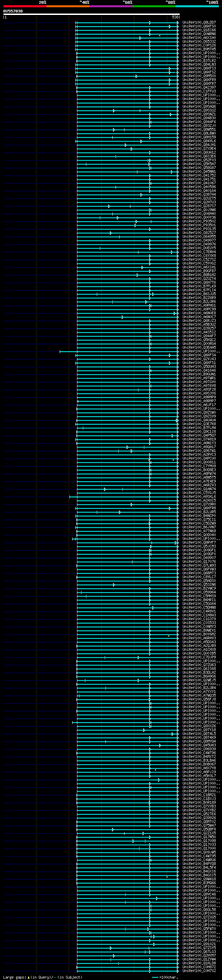Select hit label UniRef100_Q6TLG3
This screenshot has width=222, height=980.
pyautogui.click(x=199, y=951)
